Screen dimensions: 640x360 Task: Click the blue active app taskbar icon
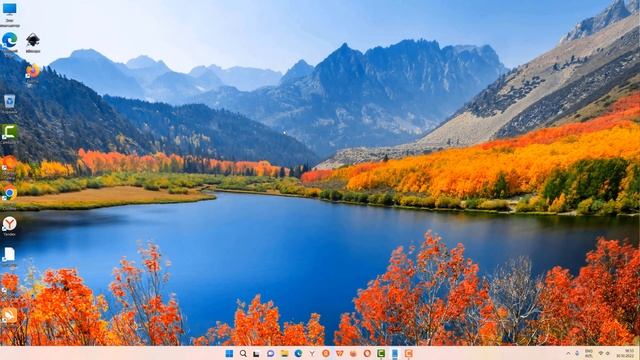coord(395,353)
